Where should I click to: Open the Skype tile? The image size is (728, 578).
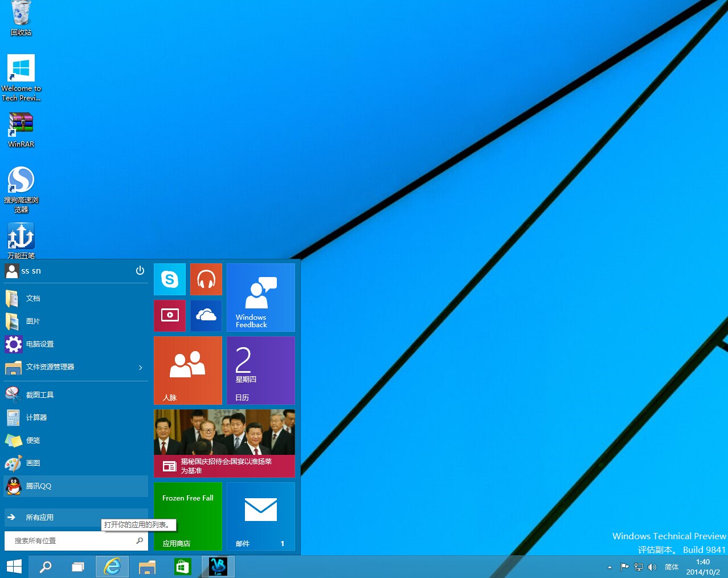[x=170, y=279]
